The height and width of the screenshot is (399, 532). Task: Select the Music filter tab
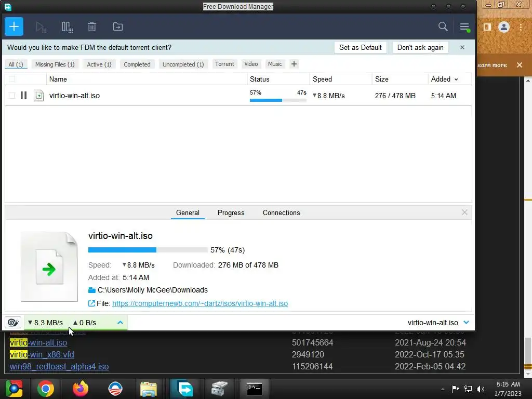click(275, 64)
